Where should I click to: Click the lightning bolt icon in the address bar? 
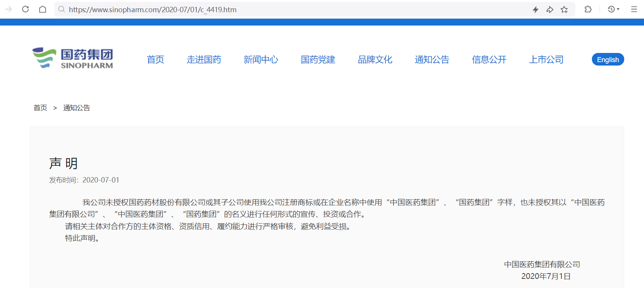536,10
